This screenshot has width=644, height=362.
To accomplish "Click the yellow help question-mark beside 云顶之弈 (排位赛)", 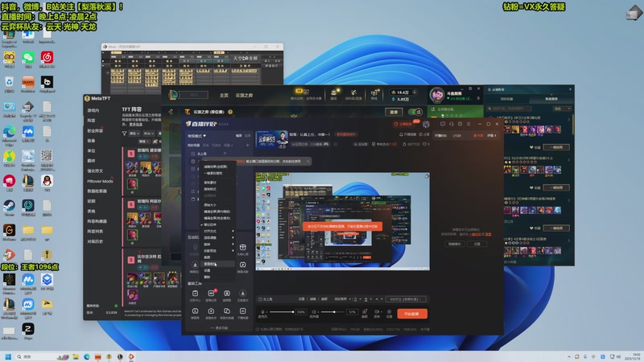I will [230, 112].
